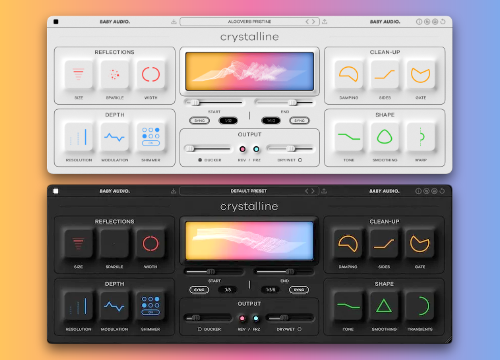Toggle the pink Reverse button in the light plugin
This screenshot has height=360, width=500.
243,149
